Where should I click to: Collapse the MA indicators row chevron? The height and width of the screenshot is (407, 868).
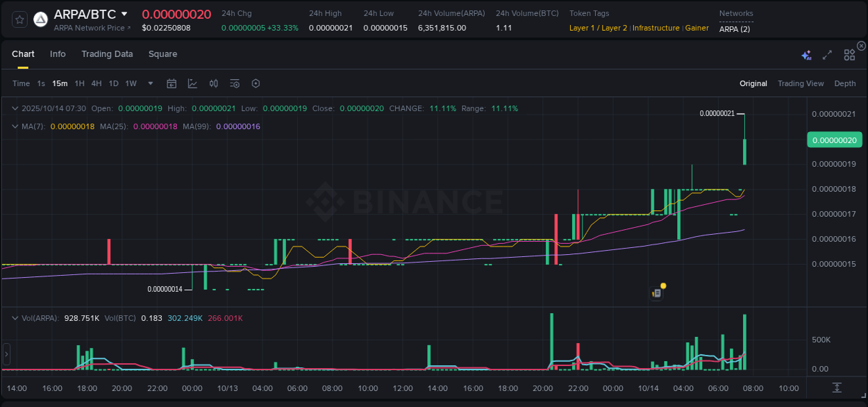[x=14, y=126]
